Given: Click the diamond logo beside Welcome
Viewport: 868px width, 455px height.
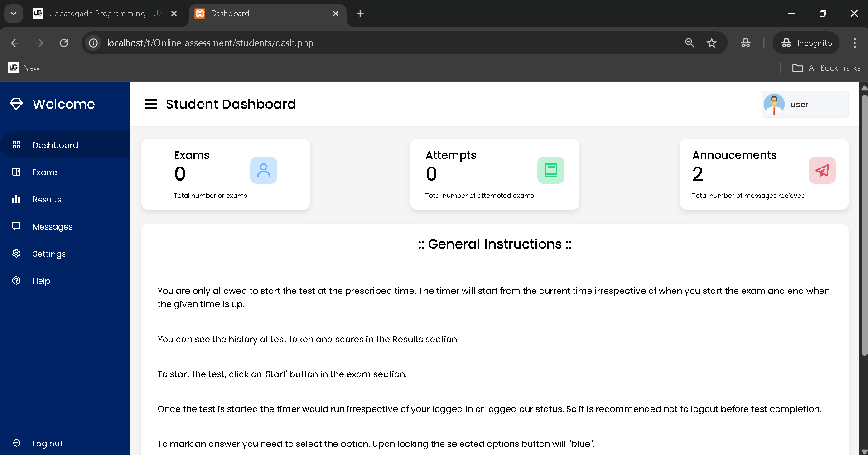Looking at the screenshot, I should point(16,104).
